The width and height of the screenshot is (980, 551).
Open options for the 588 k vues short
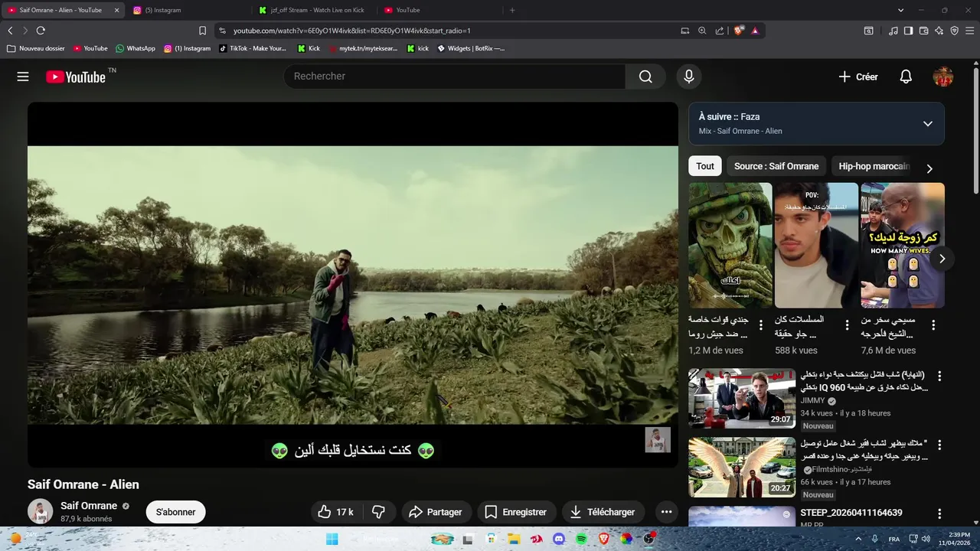(847, 325)
